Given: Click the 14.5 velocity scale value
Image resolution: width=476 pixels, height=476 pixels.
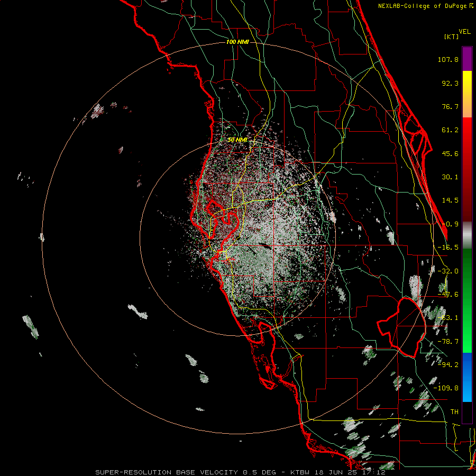Looking at the screenshot, I should pos(450,200).
